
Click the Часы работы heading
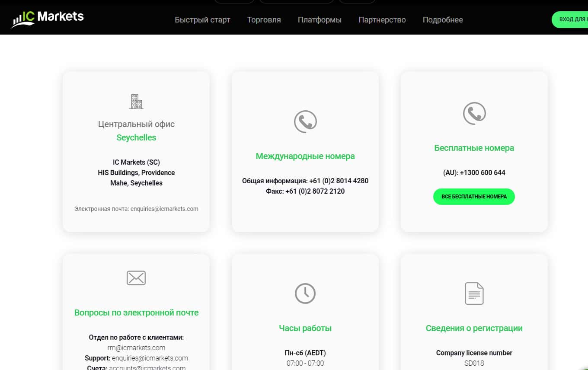[305, 328]
